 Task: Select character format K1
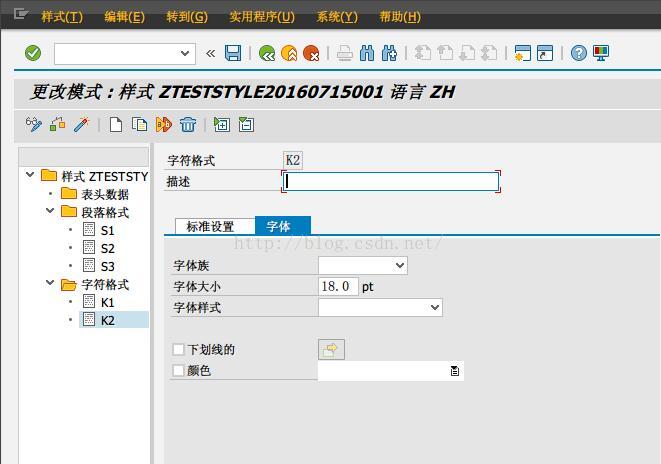pos(107,303)
